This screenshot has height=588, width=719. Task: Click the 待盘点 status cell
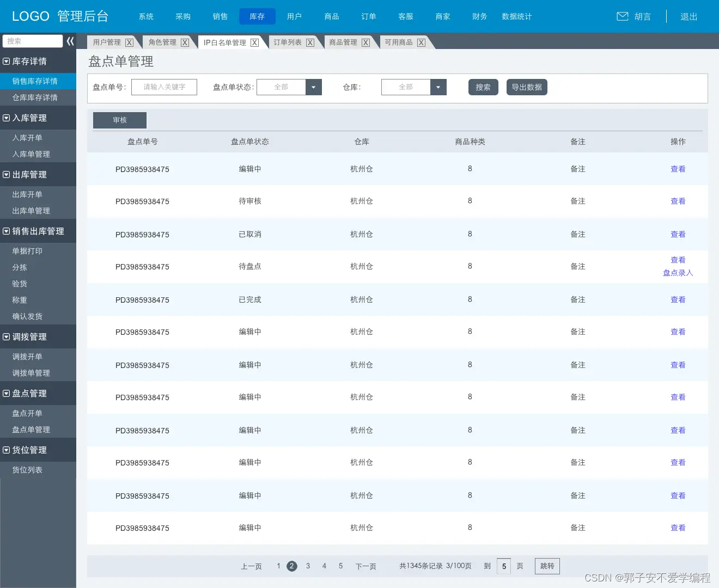click(x=250, y=266)
